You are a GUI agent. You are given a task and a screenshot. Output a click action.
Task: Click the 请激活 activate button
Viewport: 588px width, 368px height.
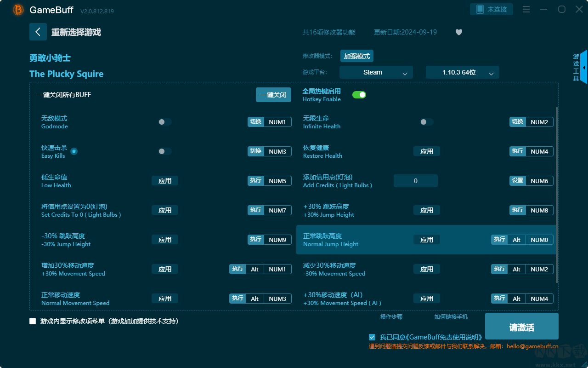pos(522,327)
